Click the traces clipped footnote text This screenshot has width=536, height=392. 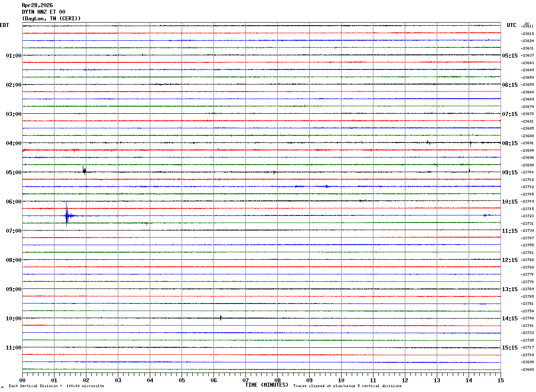[x=347, y=386]
